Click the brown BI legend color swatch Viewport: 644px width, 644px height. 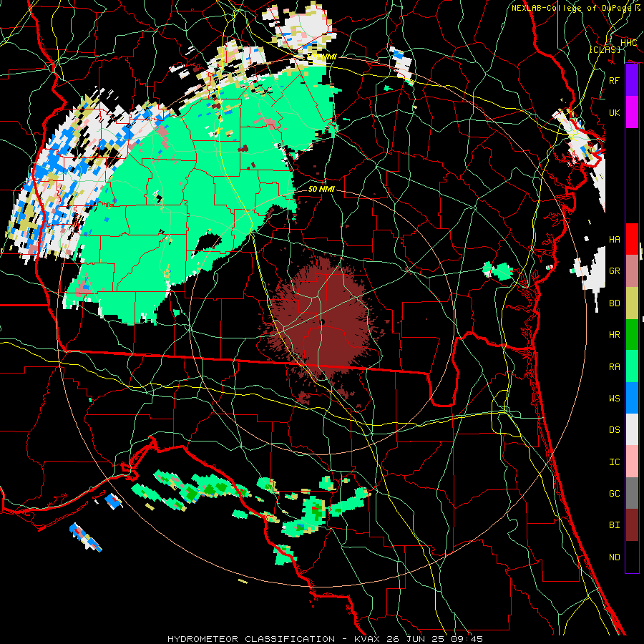point(632,525)
